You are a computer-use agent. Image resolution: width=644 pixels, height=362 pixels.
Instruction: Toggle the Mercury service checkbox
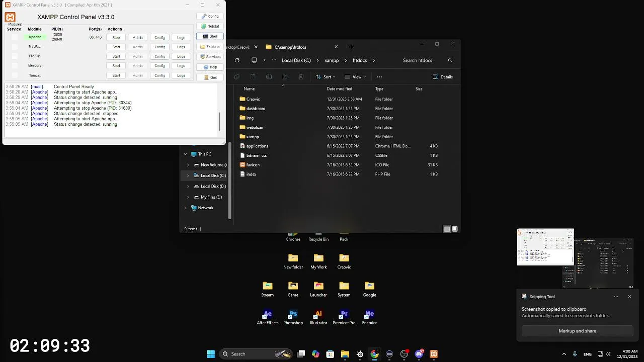(x=15, y=66)
